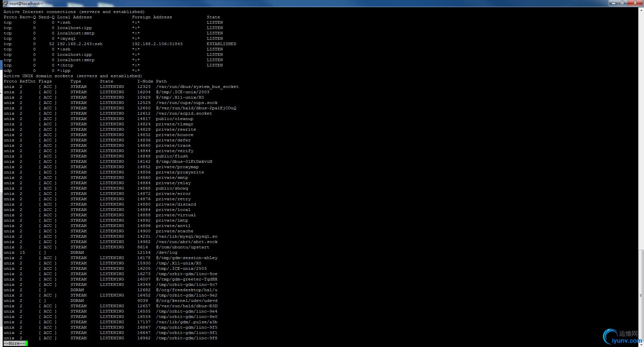644x347 pixels.
Task: Click the private/local socket path
Action: coord(173,210)
